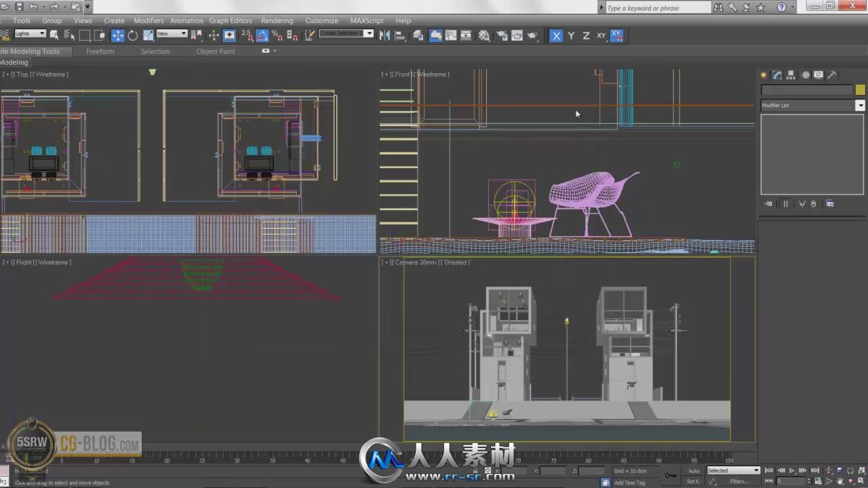Screen dimensions: 868x488
Task: Click the Select and Manipulate crosshair icon
Action: click(x=214, y=35)
